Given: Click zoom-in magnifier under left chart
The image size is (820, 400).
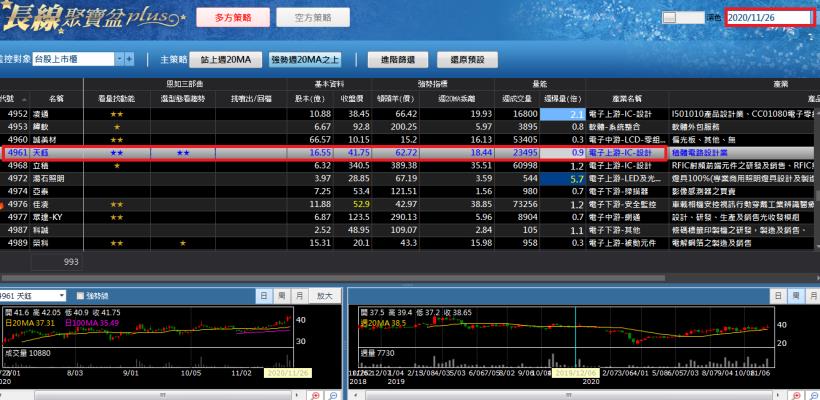Looking at the screenshot, I should point(318,396).
